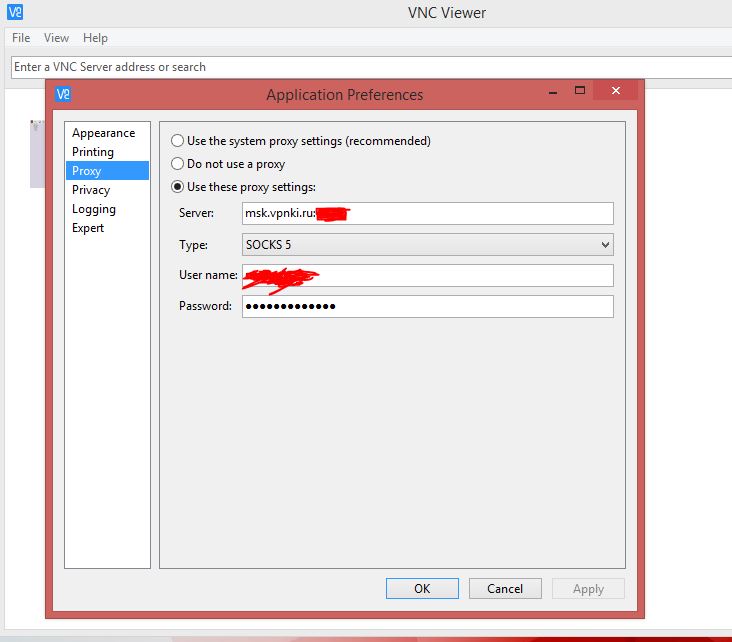Click the VNC Server address search bar

372,67
